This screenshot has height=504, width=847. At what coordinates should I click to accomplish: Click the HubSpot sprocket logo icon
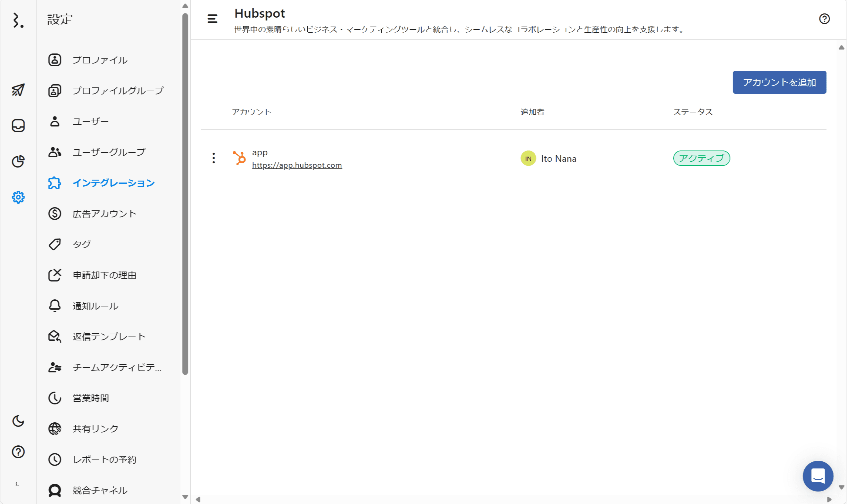[x=239, y=158]
